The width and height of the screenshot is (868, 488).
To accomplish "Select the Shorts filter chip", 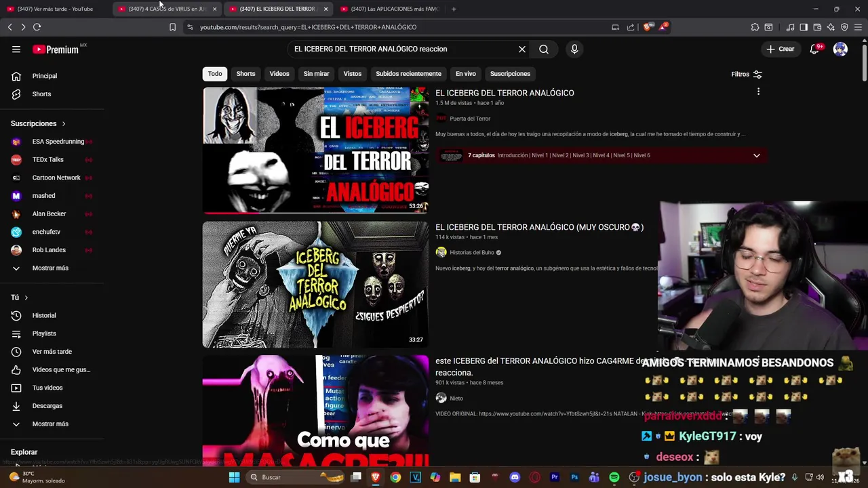I will [245, 74].
